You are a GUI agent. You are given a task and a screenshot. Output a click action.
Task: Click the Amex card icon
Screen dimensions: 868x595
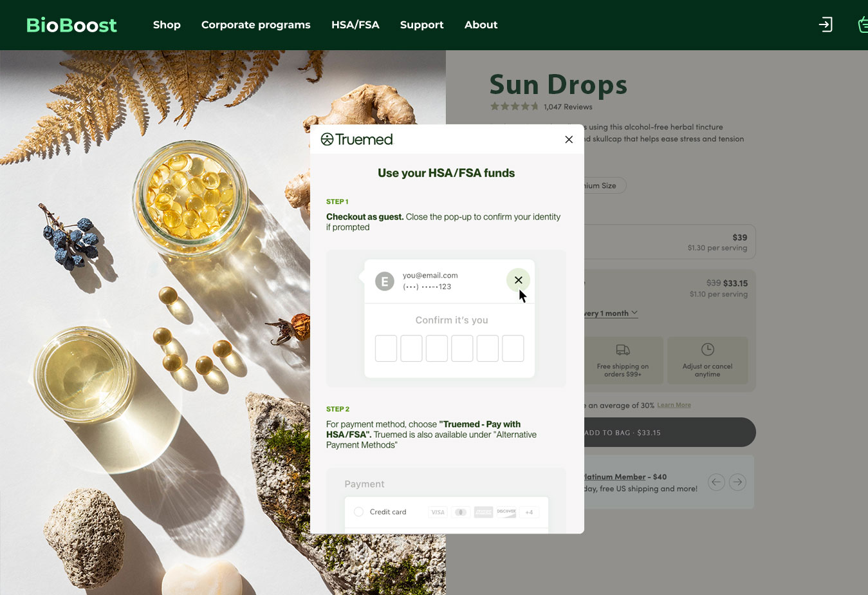pyautogui.click(x=483, y=512)
